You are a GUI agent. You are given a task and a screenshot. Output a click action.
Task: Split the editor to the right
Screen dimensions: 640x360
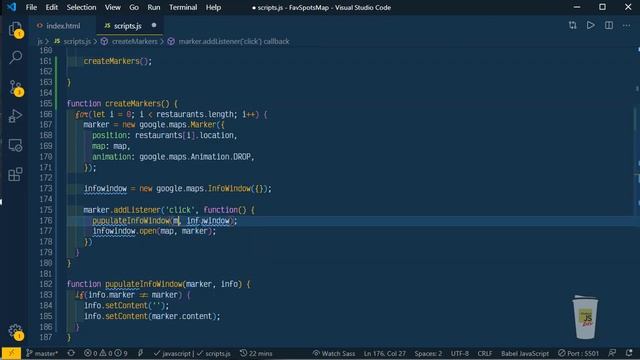click(x=609, y=25)
